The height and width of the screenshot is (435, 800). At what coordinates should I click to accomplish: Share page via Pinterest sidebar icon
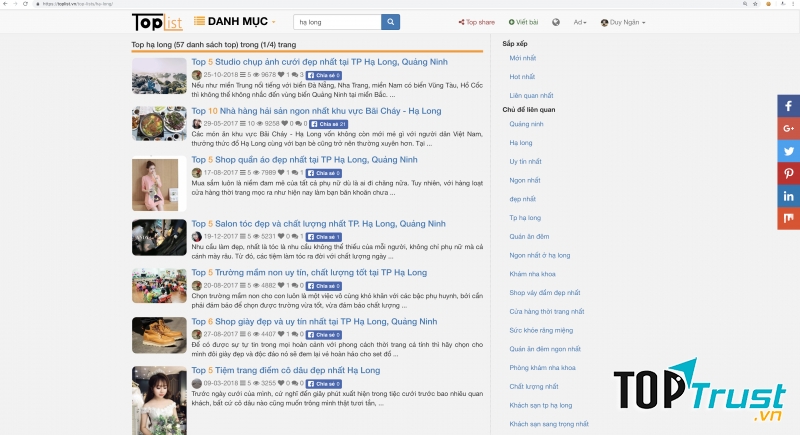788,173
